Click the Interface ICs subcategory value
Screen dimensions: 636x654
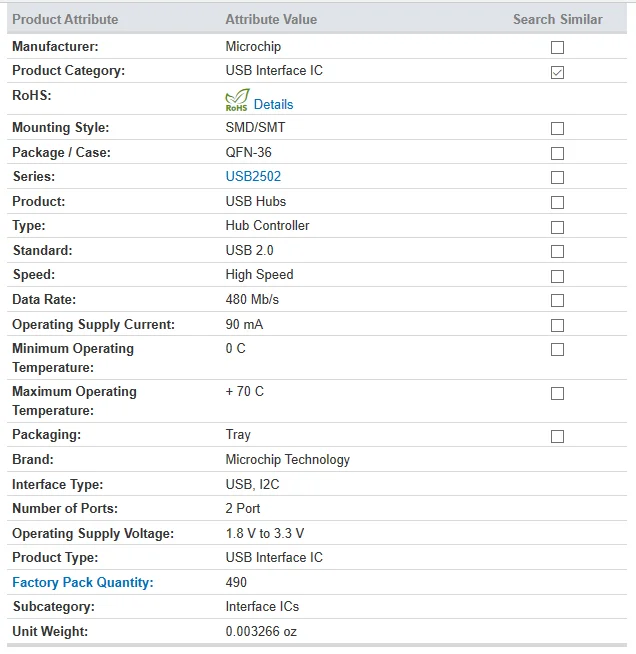(x=262, y=606)
